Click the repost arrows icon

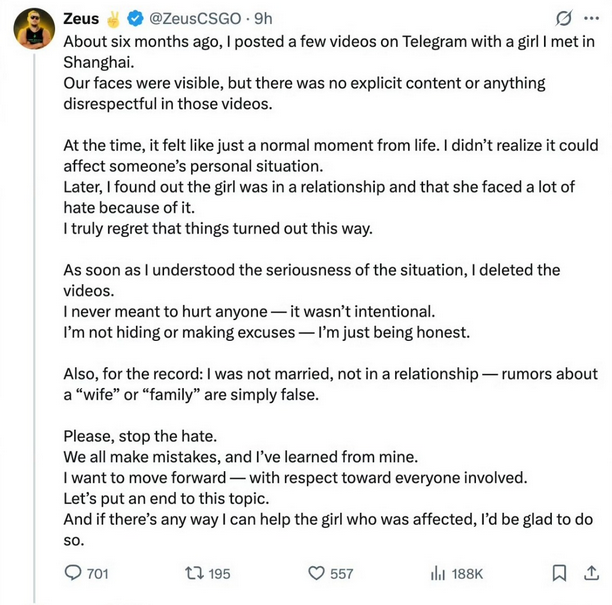pos(194,573)
